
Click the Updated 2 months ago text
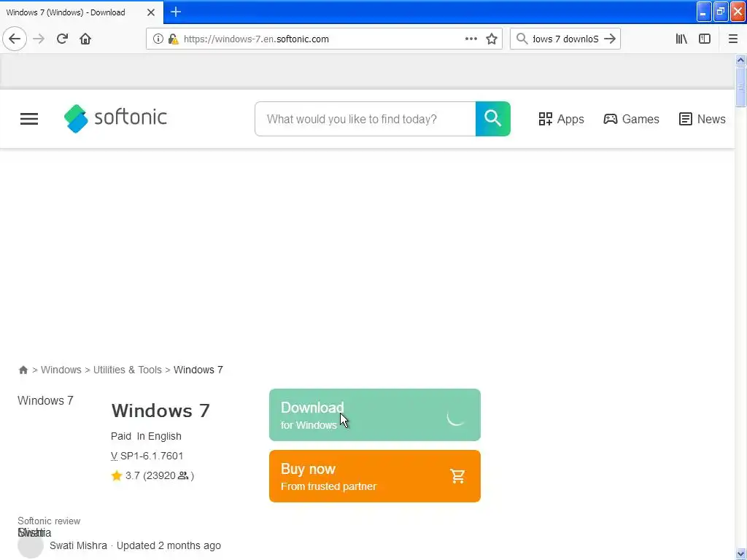tap(169, 545)
